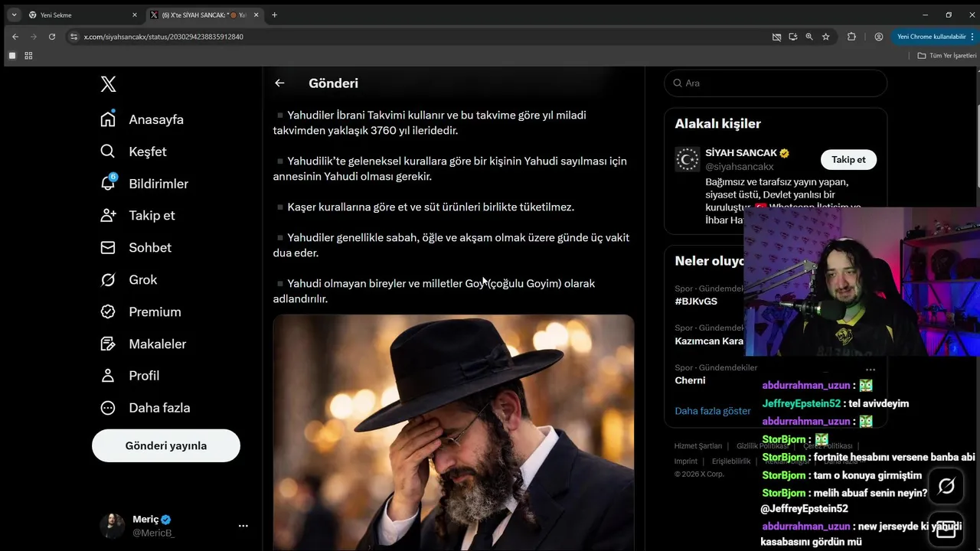Go back with the Gönderi arrow
The image size is (980, 551).
279,83
